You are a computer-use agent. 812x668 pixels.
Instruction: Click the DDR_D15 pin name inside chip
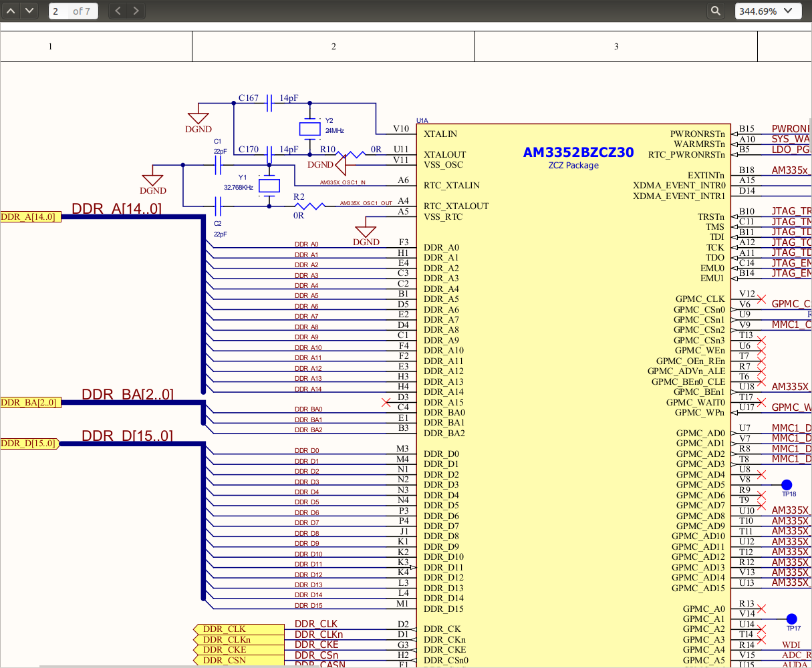(444, 609)
